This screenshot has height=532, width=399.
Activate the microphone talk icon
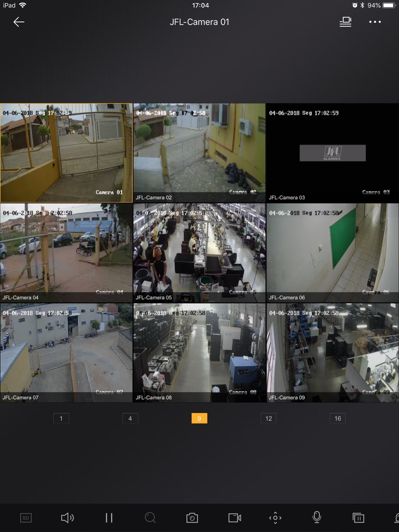click(x=317, y=517)
